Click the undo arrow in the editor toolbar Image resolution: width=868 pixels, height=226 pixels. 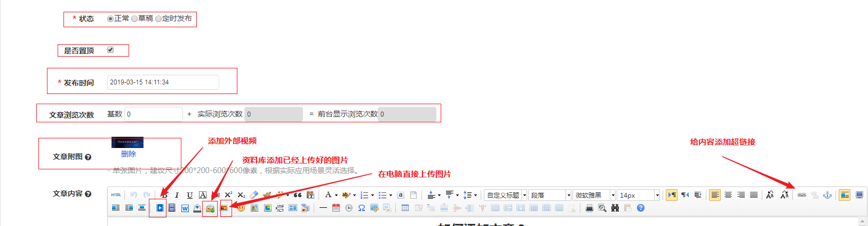click(134, 195)
